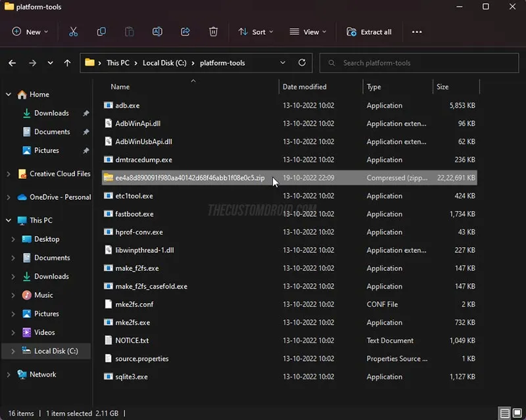Refresh the folder view
The width and height of the screenshot is (526, 420).
302,62
